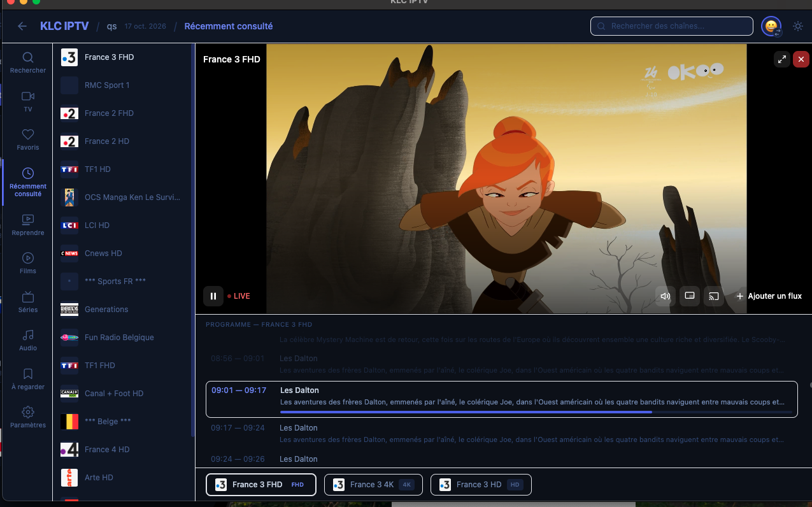Viewport: 812px width, 507px height.
Task: Switch to the Séries section
Action: tap(28, 302)
